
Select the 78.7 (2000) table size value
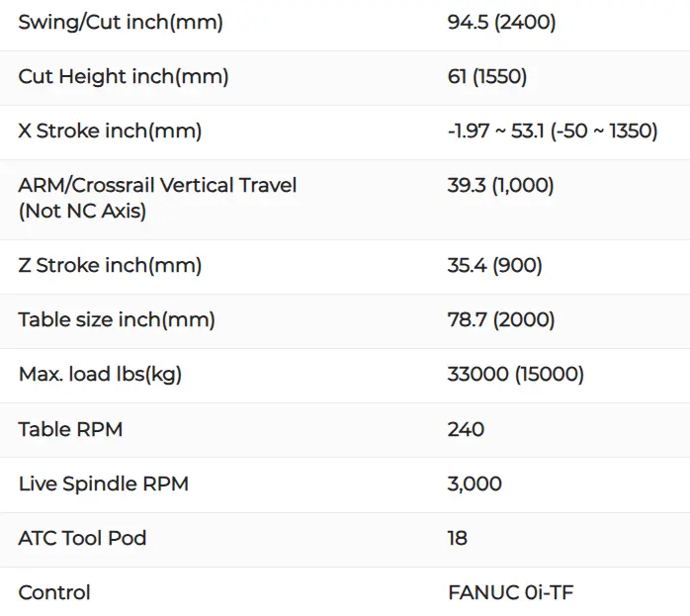[501, 319]
